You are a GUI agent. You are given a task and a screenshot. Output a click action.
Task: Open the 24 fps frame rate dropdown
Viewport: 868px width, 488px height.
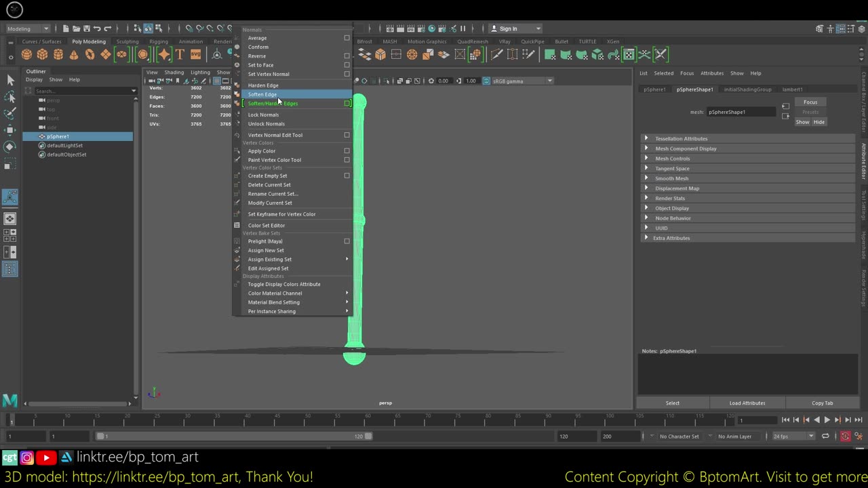[x=793, y=436]
